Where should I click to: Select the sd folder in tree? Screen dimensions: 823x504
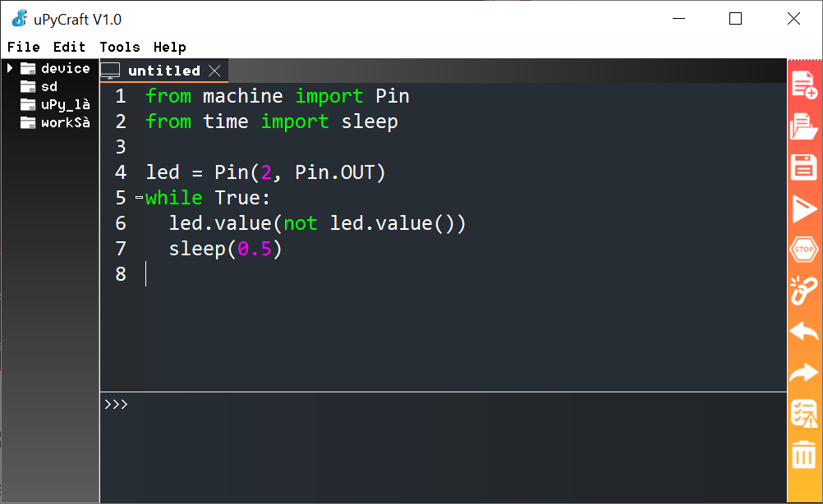click(x=48, y=86)
